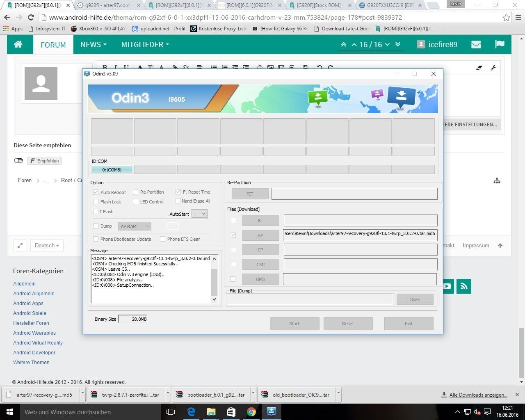Open the icefire89 user profile
Screen dimensions: 525x420
pos(437,44)
